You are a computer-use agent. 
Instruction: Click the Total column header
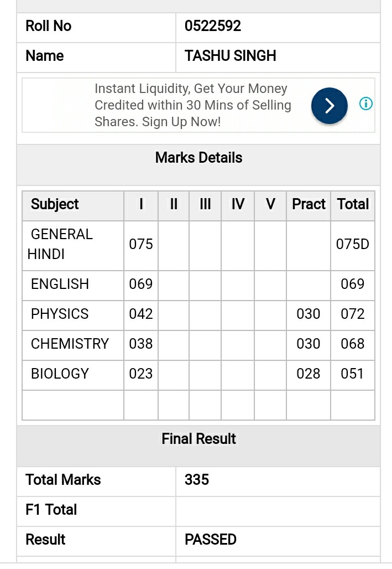tap(353, 204)
